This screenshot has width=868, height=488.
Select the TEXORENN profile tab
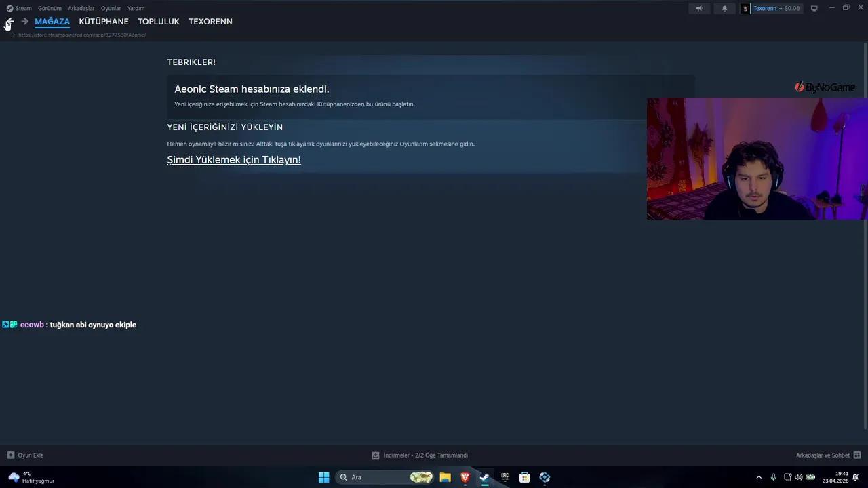point(210,22)
